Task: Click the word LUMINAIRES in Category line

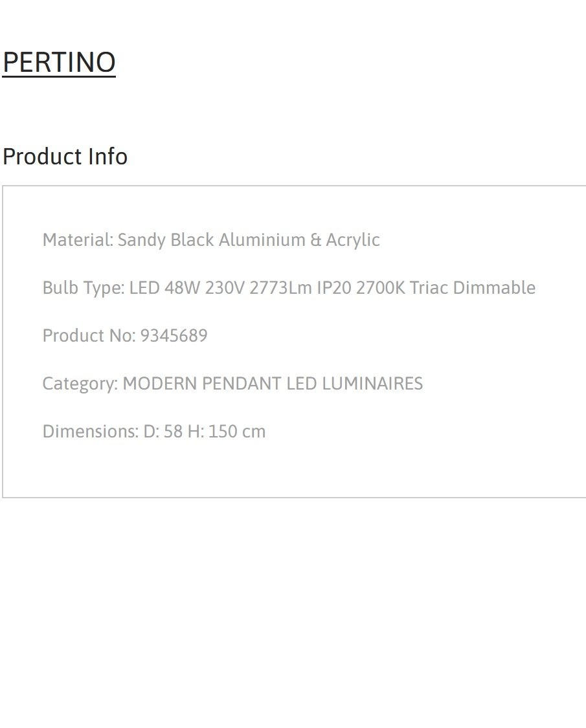Action: 372,384
